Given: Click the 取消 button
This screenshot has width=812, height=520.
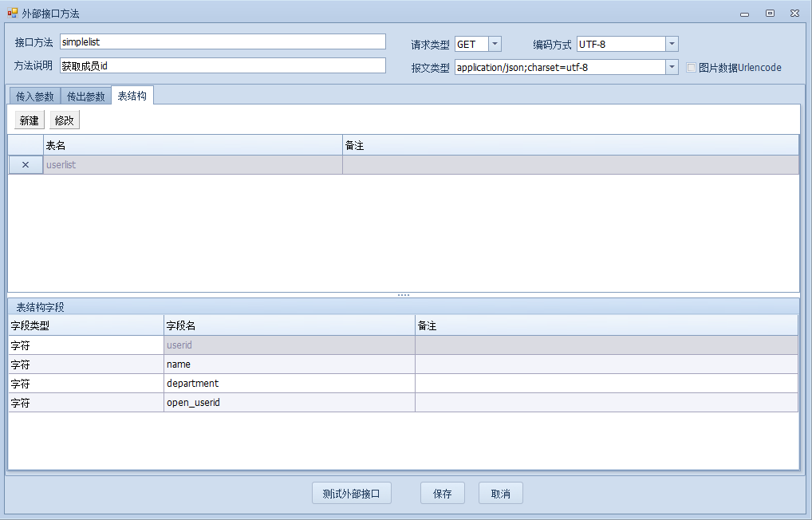Looking at the screenshot, I should point(500,494).
